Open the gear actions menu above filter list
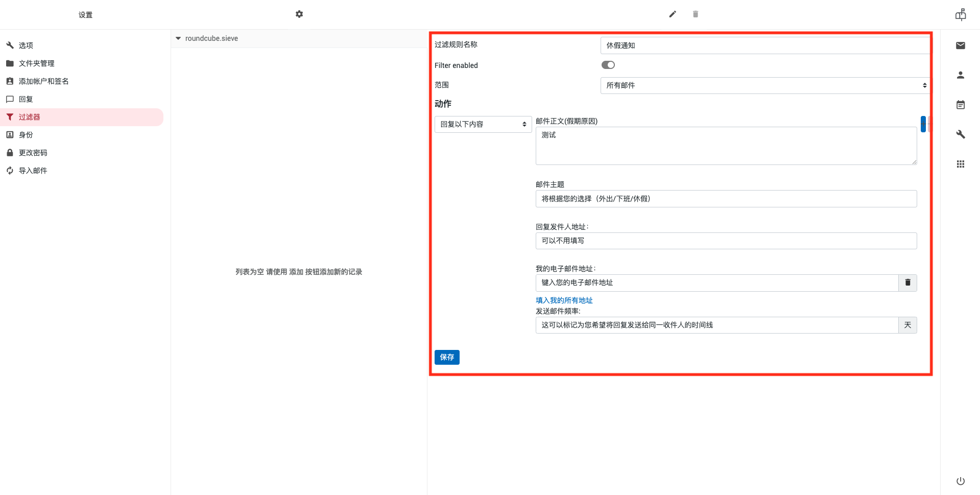 point(299,14)
